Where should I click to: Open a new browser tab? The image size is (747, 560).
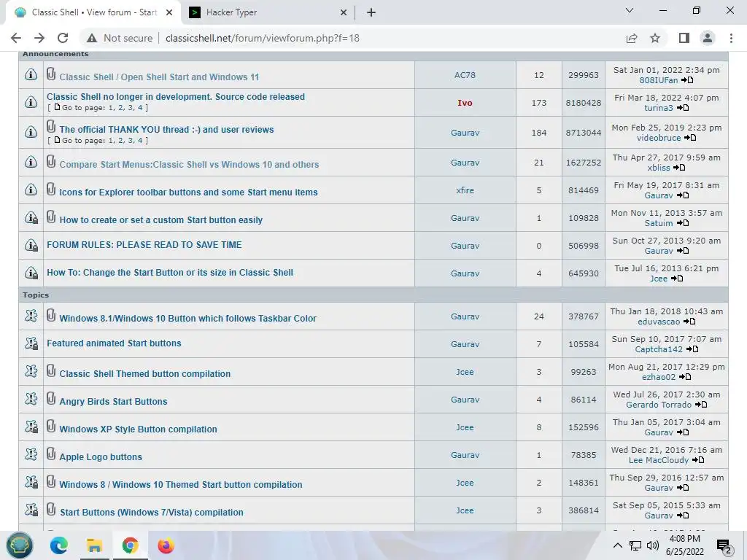(x=371, y=12)
